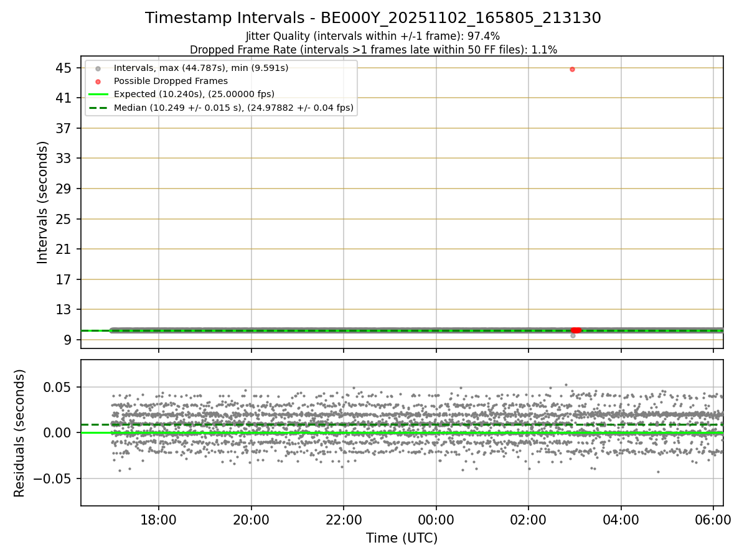This screenshot has height=560, width=747.
Task: Click the x-axis tick label '02:00'
Action: [x=529, y=520]
